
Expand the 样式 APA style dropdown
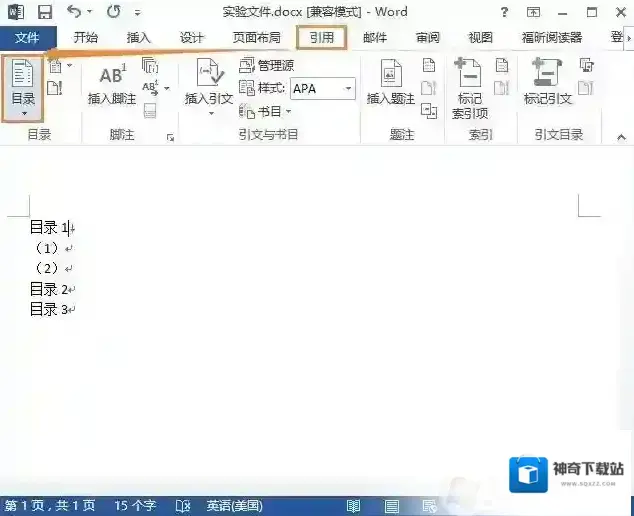pos(349,89)
